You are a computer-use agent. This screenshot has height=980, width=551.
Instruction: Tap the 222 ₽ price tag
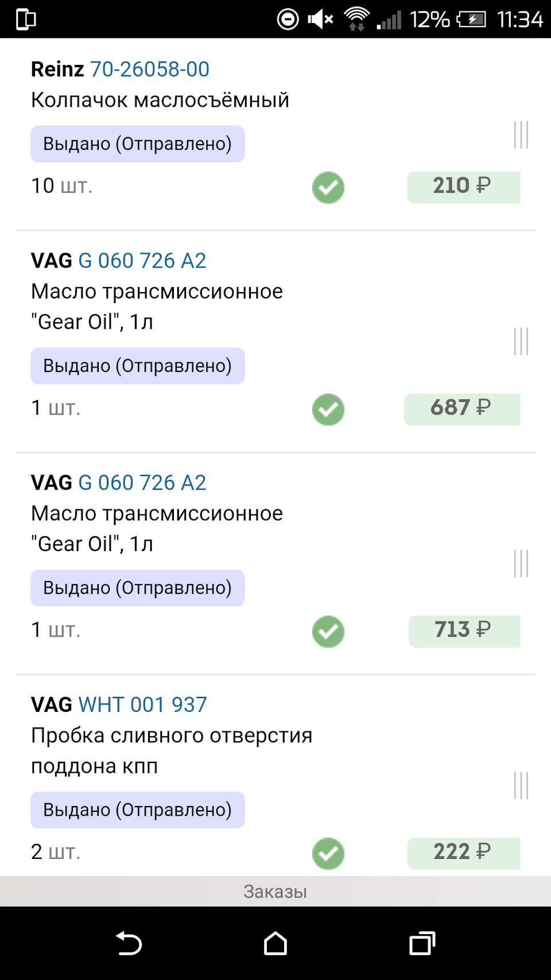click(463, 853)
